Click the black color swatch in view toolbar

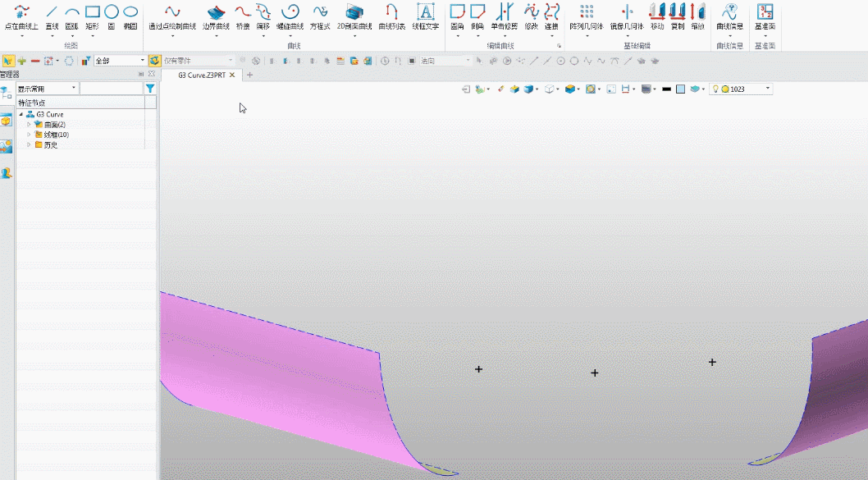pos(666,89)
